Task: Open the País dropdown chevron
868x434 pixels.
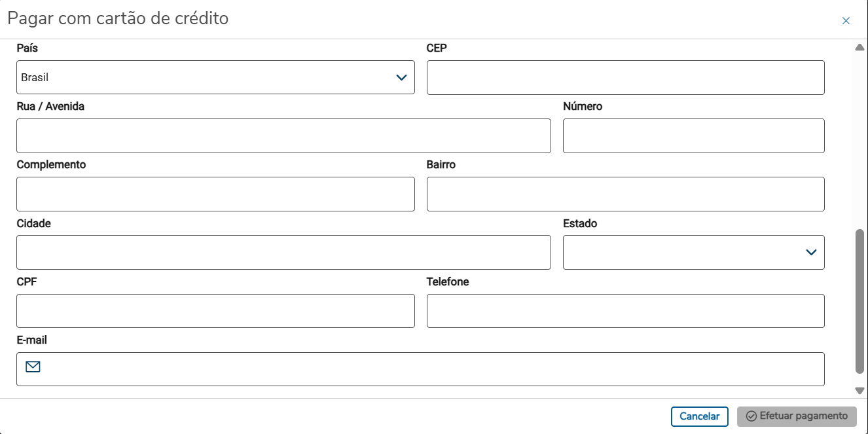Action: click(401, 77)
